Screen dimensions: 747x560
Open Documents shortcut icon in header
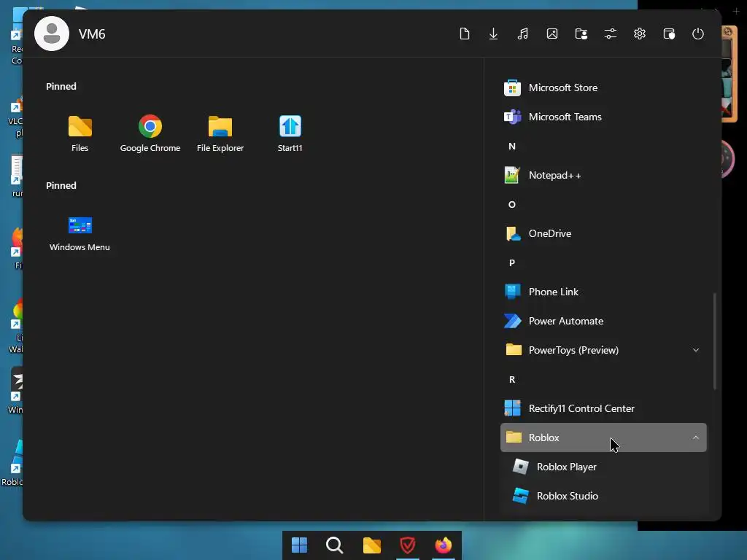point(465,34)
